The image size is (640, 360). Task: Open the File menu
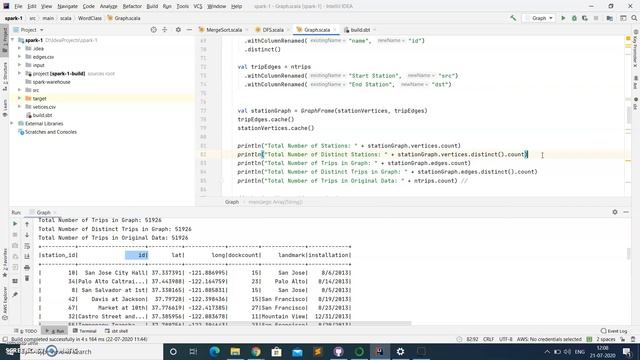[18, 6]
